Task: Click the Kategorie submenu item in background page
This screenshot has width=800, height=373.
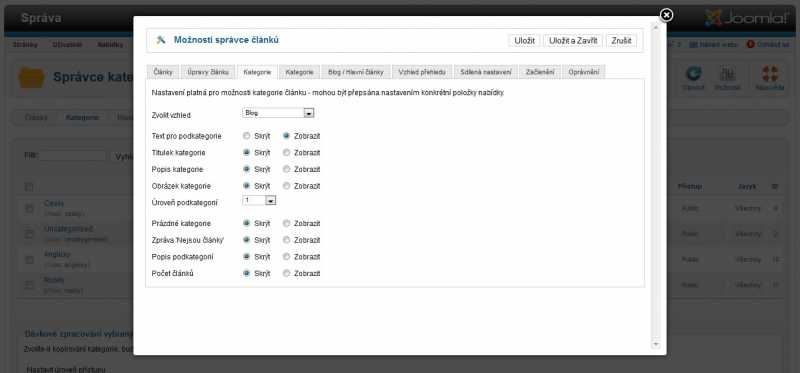Action: 82,117
